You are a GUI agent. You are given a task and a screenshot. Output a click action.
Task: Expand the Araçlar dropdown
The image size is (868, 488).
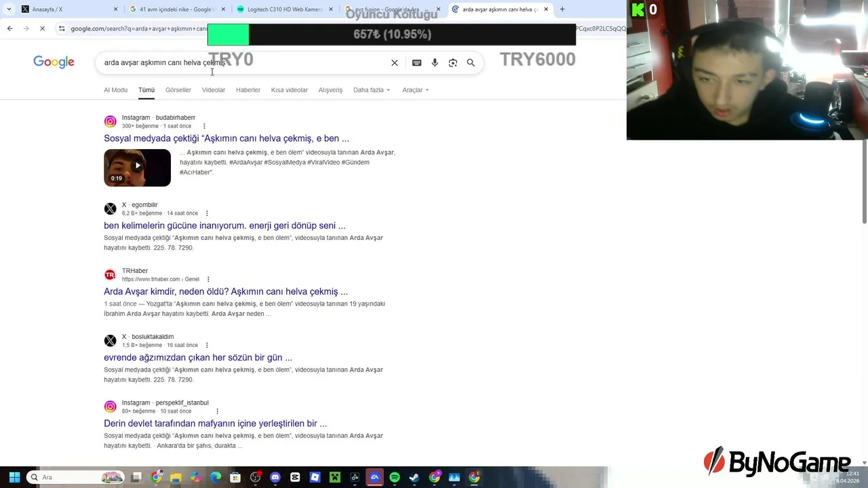tap(415, 90)
